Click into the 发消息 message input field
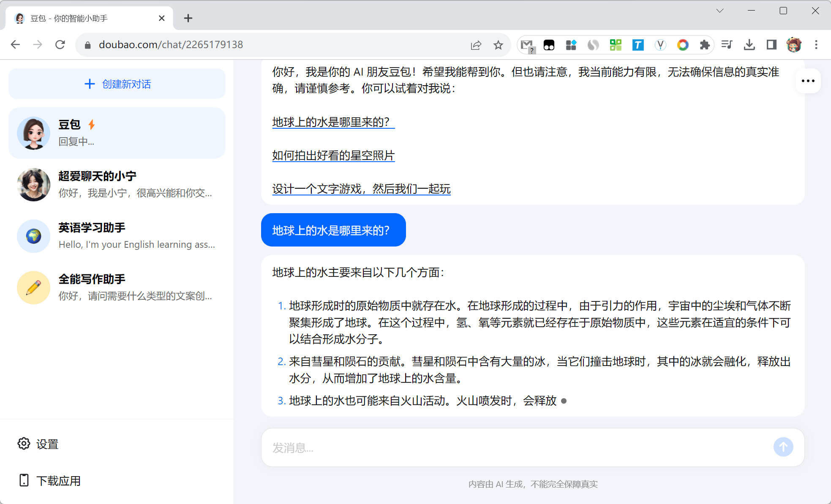Screen dimensions: 831x504 507,447
